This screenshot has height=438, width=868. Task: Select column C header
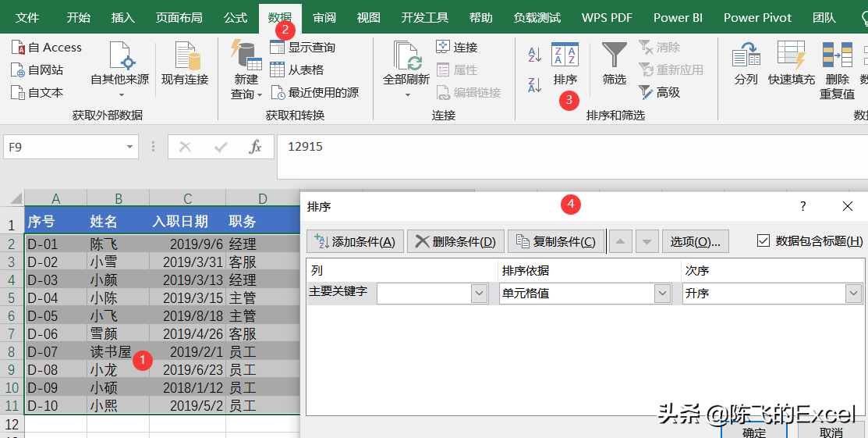(x=188, y=198)
